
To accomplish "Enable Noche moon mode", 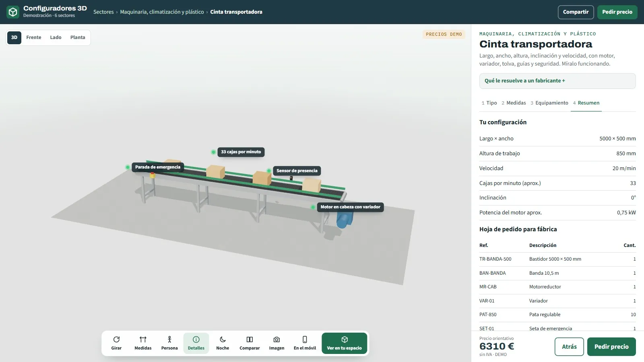I will (x=223, y=343).
